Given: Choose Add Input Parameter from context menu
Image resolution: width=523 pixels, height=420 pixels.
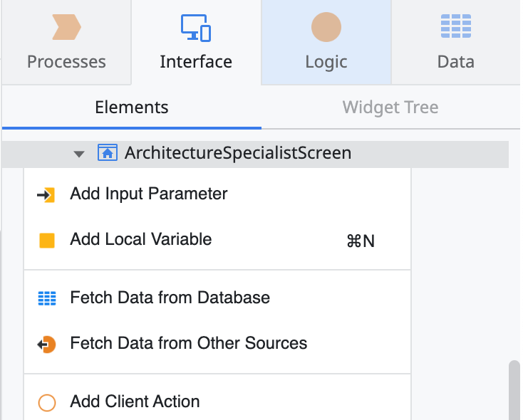Looking at the screenshot, I should (x=149, y=194).
